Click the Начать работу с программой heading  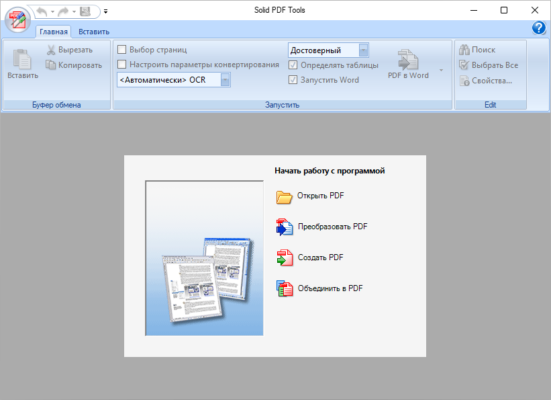330,171
